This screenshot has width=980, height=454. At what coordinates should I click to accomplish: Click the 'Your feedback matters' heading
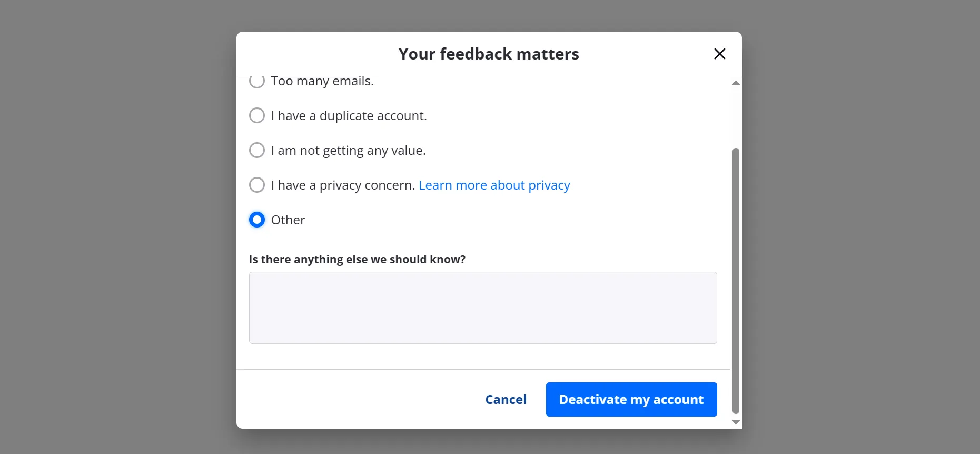[x=488, y=54]
